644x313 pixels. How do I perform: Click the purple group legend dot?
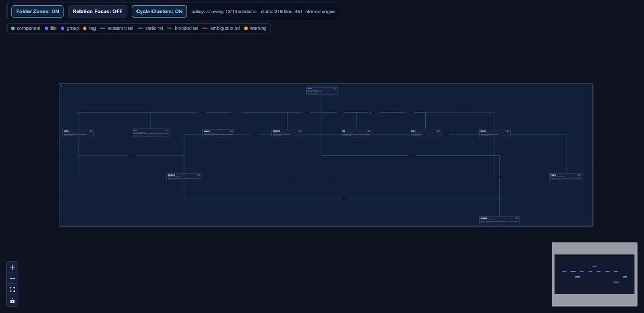(63, 28)
